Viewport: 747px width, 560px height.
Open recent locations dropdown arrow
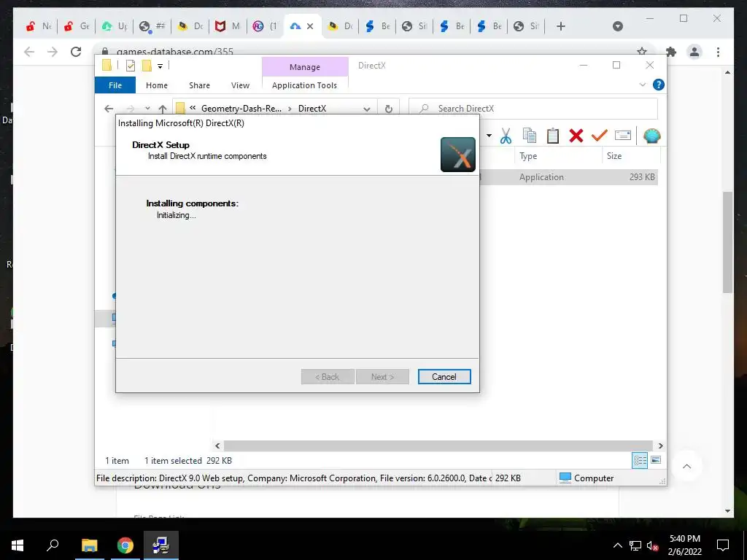click(x=147, y=109)
